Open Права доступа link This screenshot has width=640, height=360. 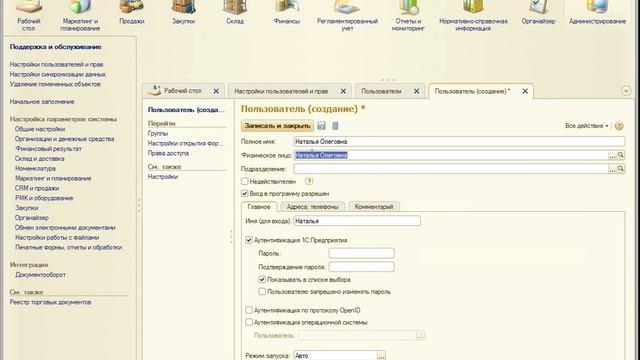[168, 153]
